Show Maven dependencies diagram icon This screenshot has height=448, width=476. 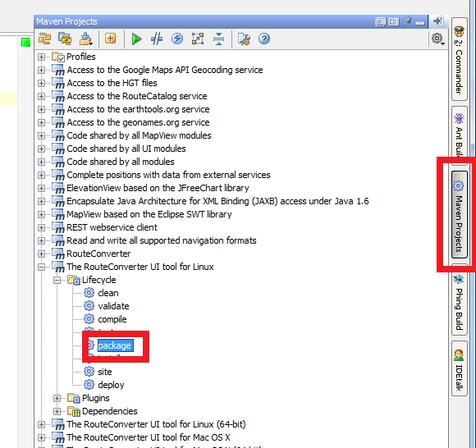198,39
